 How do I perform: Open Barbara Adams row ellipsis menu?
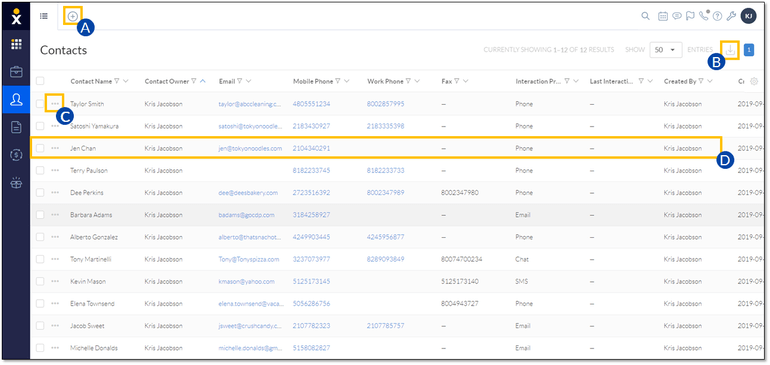click(55, 215)
